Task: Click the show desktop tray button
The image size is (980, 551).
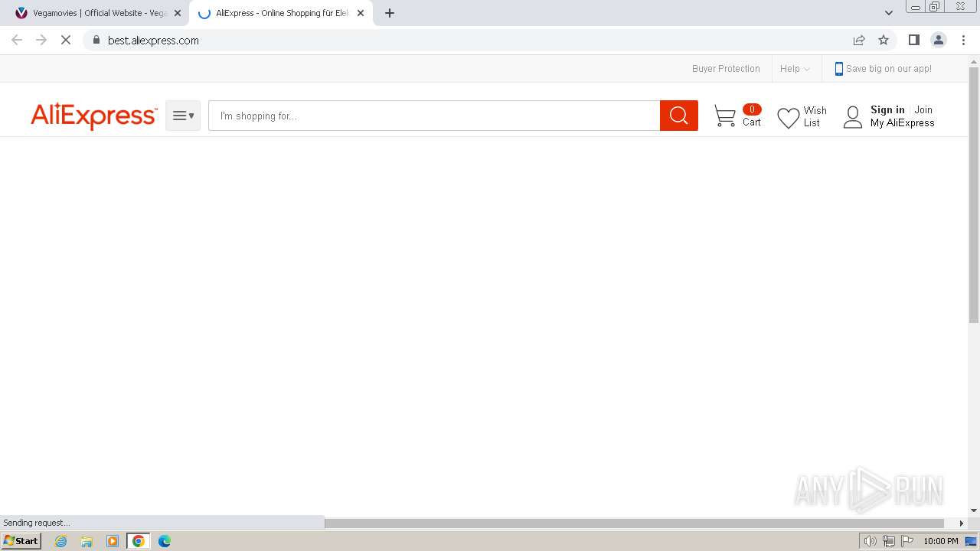Action: click(971, 541)
